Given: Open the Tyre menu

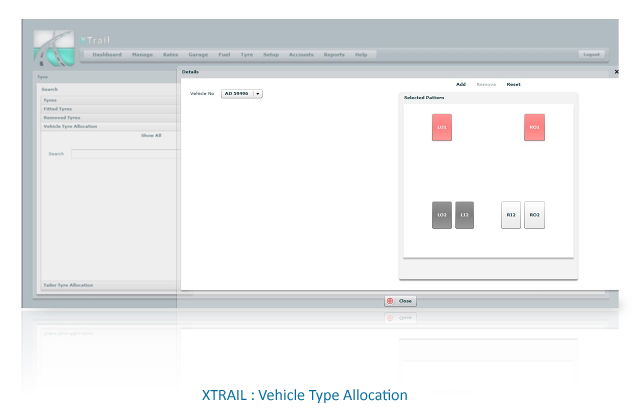Looking at the screenshot, I should (x=247, y=55).
